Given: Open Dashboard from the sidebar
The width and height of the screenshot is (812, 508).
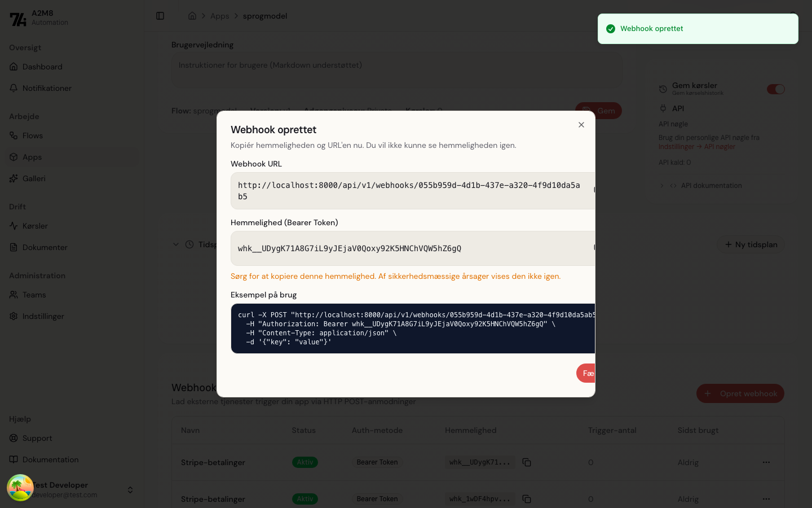Looking at the screenshot, I should coord(42,67).
